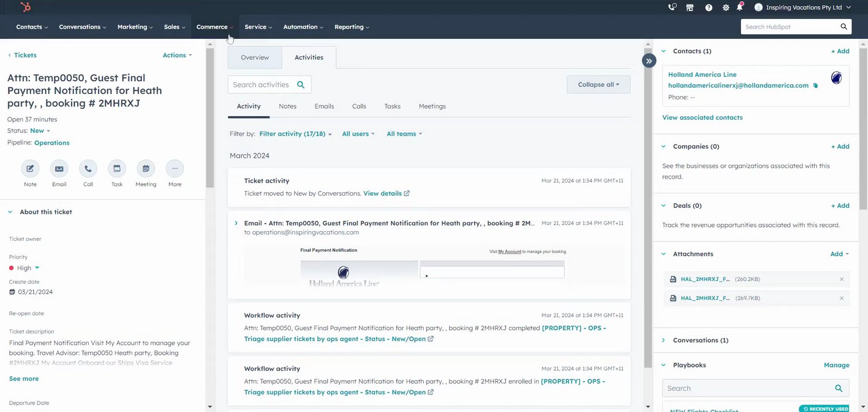Viewport: 868px width, 412px height.
Task: Open the Reporting navigation menu
Action: pyautogui.click(x=352, y=27)
